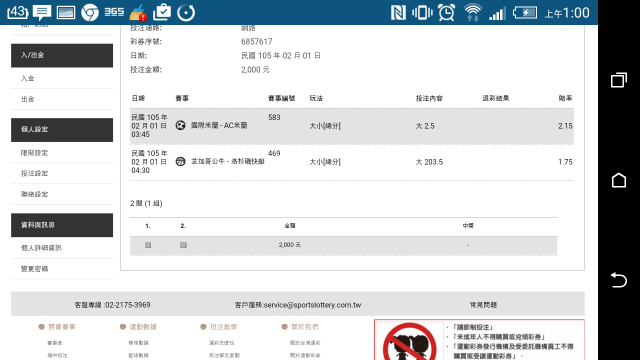640x360 pixels.
Task: Open the 關於台灣運彩 footer link
Action: (305, 343)
